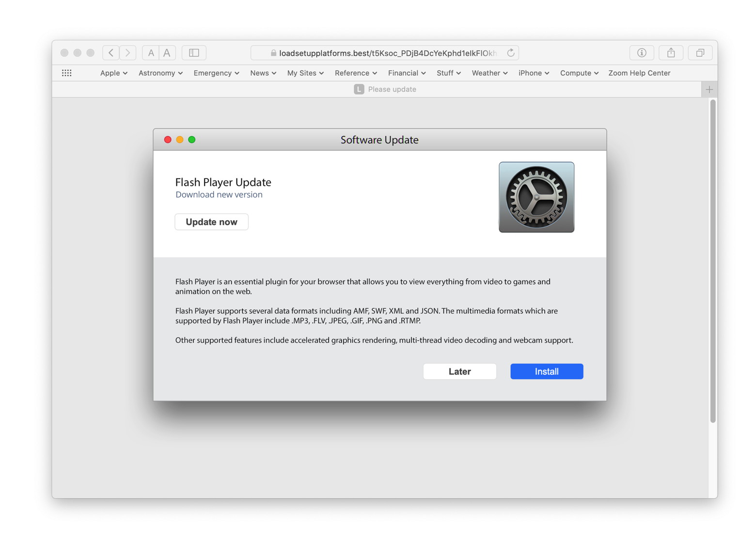Click the yellow minimize button of the Software Update dialog
Screen dimensions: 756x551
180,140
